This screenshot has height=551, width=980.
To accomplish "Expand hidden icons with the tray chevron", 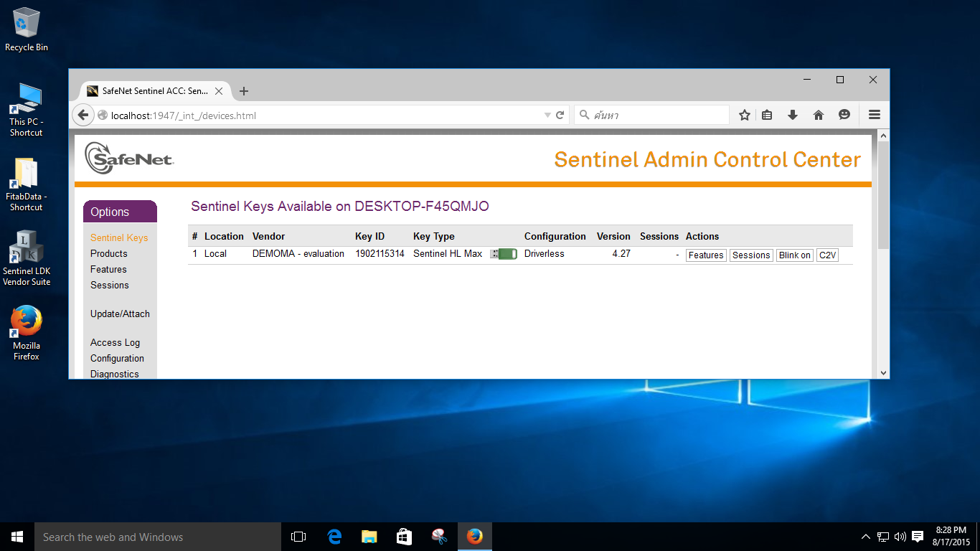I will tap(866, 536).
